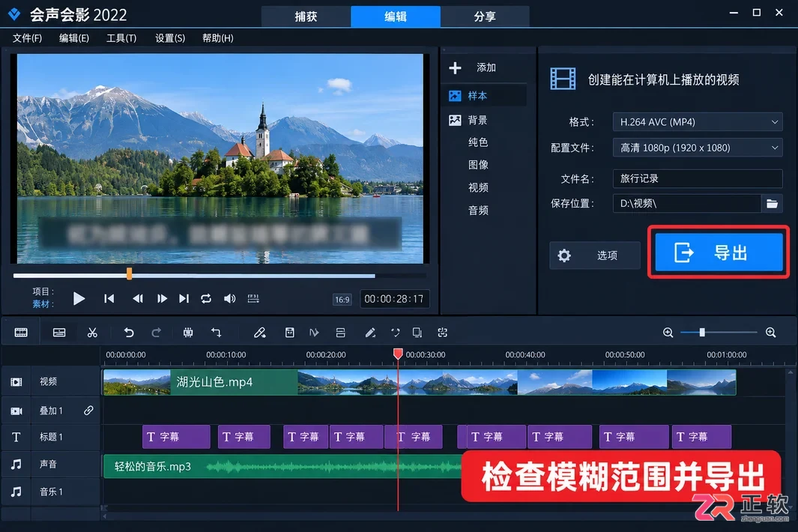Click the browse folder icon for save location

point(772,204)
